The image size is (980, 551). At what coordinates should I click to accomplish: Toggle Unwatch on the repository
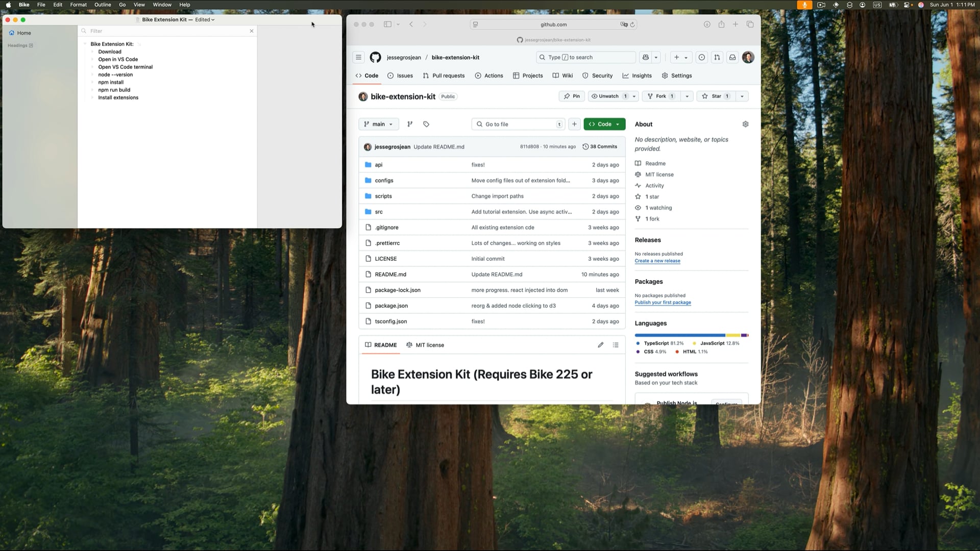point(609,96)
